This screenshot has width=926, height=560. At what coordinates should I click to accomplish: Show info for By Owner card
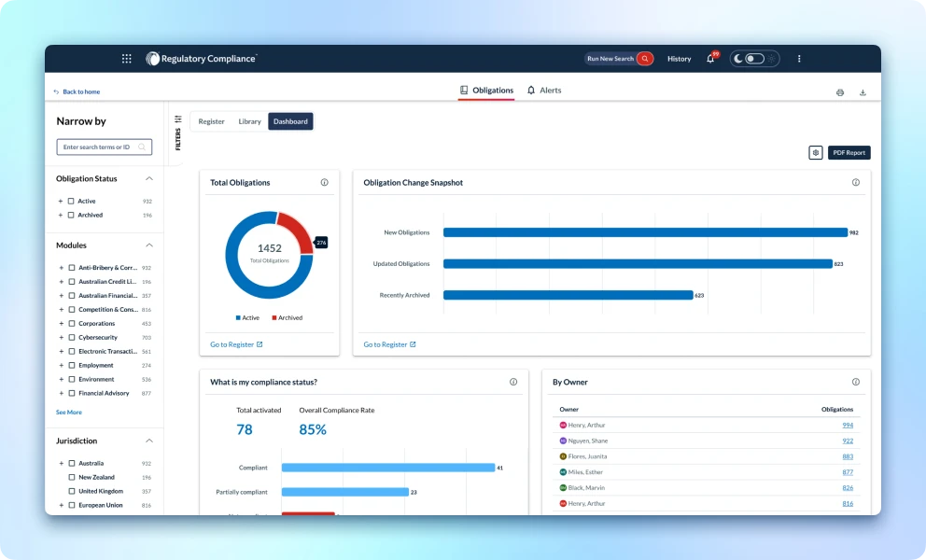click(x=855, y=382)
